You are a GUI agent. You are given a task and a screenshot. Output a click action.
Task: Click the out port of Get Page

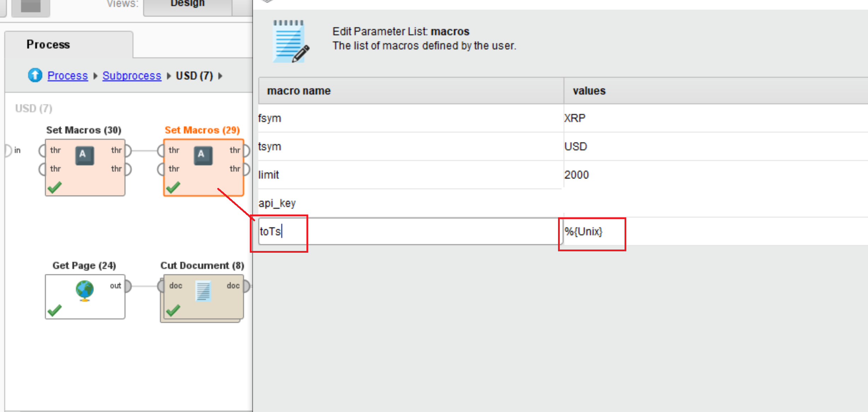tap(128, 286)
